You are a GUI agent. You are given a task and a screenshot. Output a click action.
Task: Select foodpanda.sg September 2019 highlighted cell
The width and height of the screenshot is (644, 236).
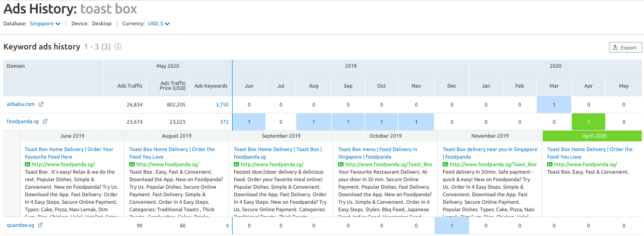[348, 121]
